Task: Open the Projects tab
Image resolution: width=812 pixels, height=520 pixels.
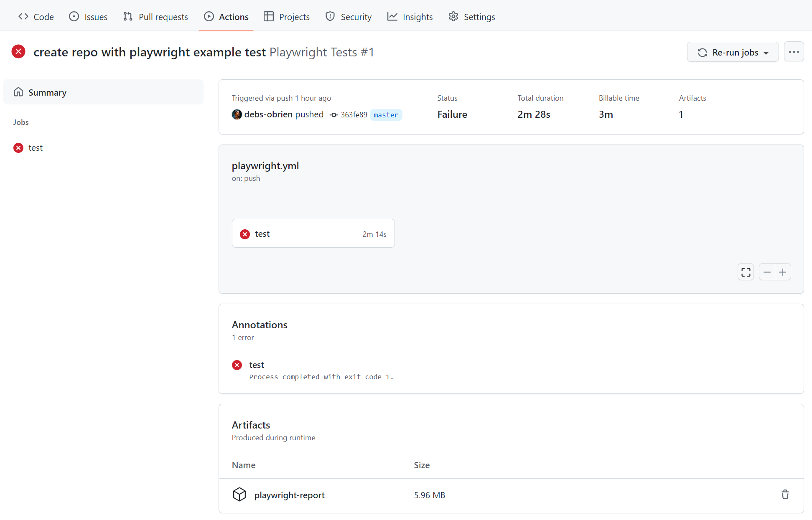Action: coord(287,17)
